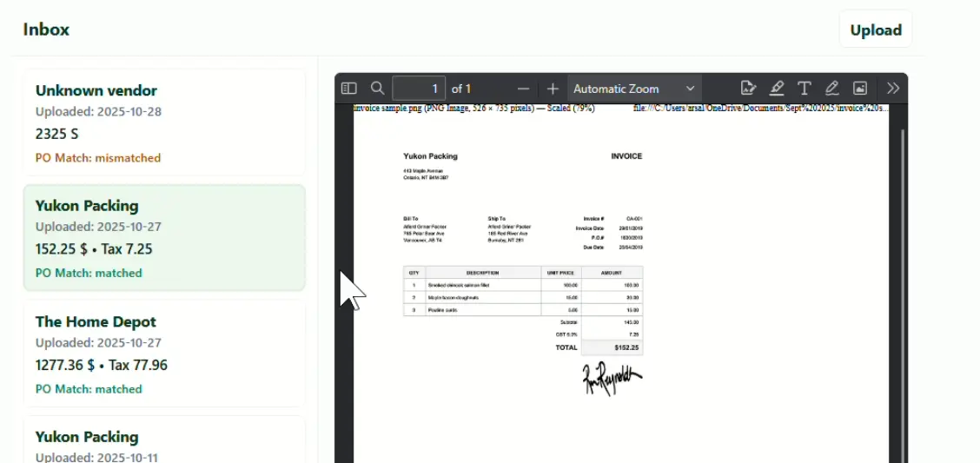Select the add text tool

coord(804,88)
